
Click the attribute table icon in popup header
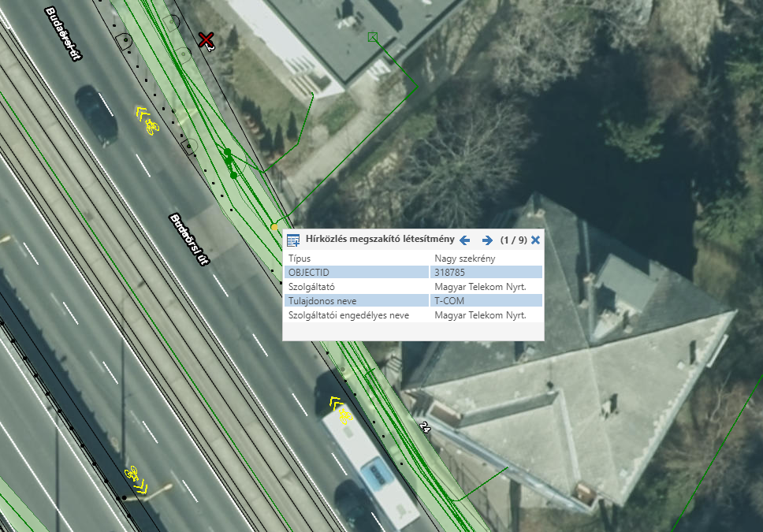tap(293, 240)
